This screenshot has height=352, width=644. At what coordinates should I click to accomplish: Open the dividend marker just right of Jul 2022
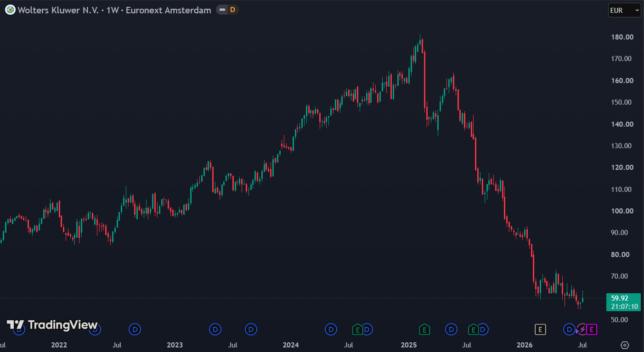(135, 329)
